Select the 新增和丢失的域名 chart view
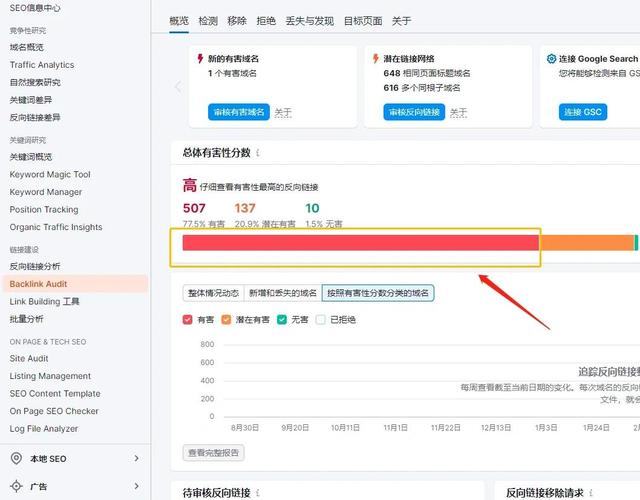Screen dimensions: 640x500 click(x=283, y=293)
